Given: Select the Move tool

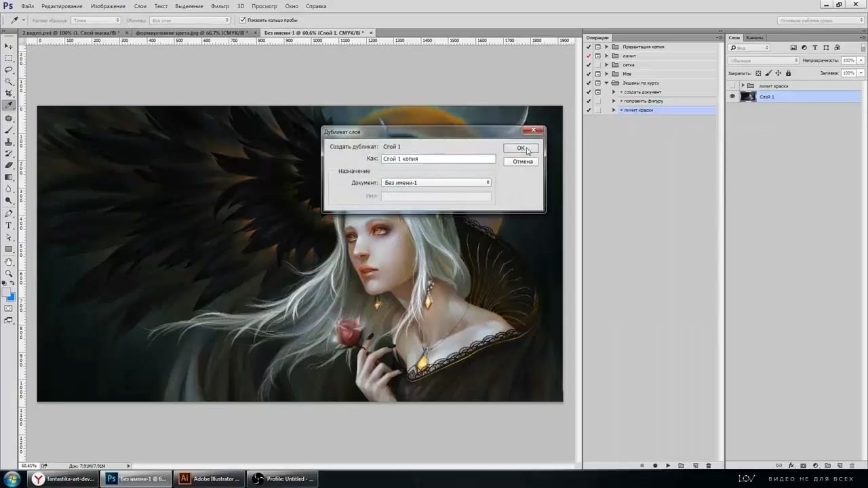Looking at the screenshot, I should (x=9, y=46).
